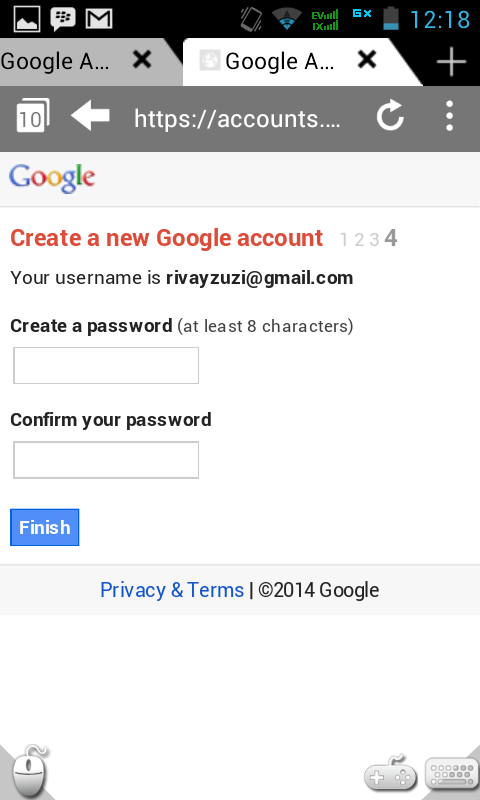Focus the Create a password field
480x800 pixels.
[106, 365]
